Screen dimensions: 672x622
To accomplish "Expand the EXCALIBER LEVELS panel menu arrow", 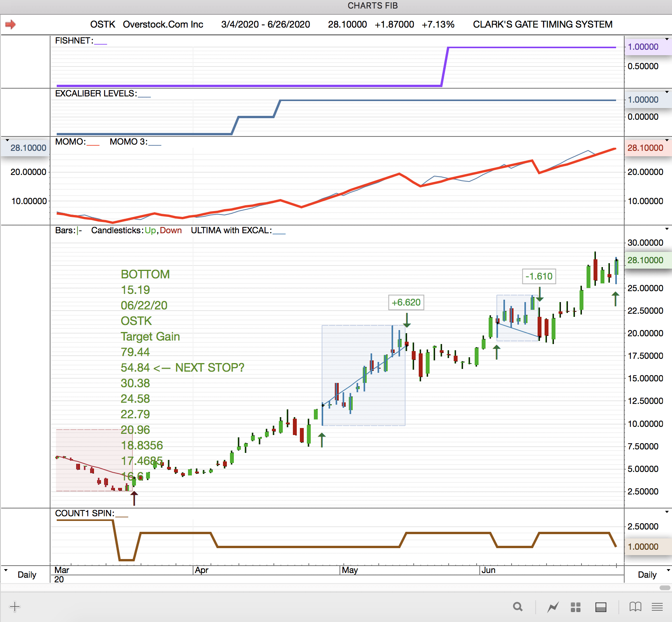I will point(667,92).
